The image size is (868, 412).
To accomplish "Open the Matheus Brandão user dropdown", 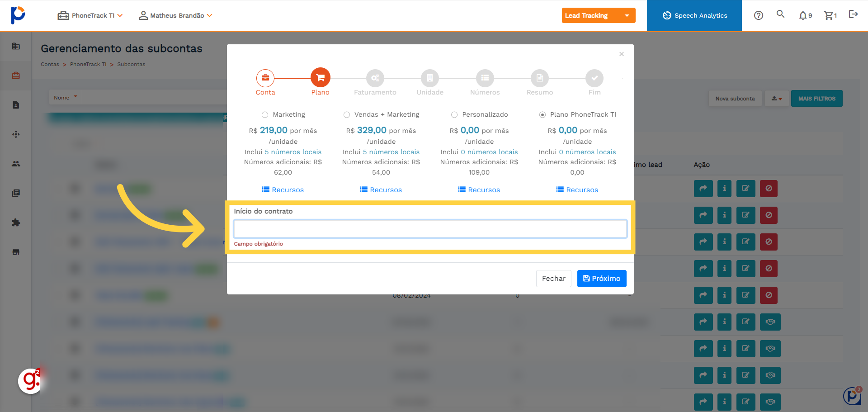I will [175, 15].
